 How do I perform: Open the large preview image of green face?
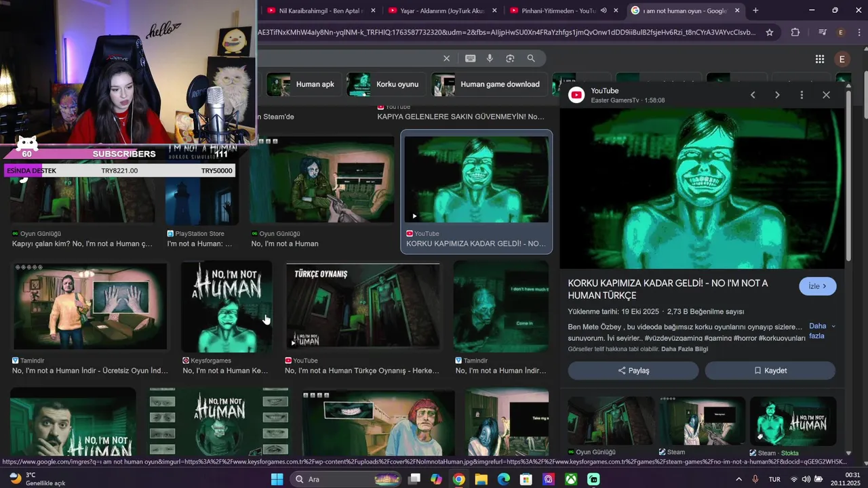pyautogui.click(x=703, y=188)
